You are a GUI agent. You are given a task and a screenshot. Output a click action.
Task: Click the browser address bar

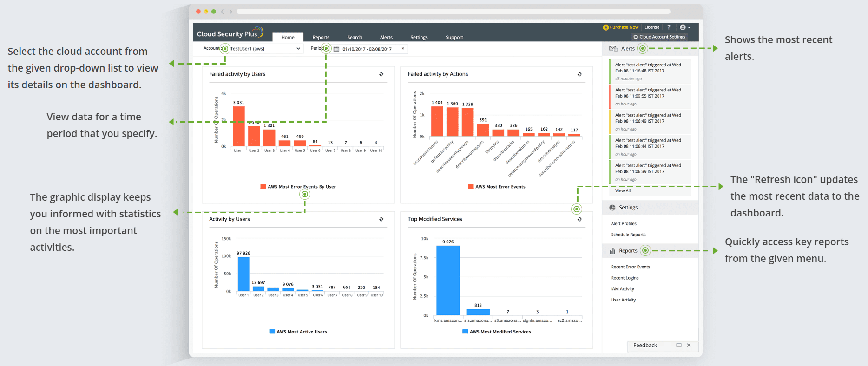click(454, 12)
